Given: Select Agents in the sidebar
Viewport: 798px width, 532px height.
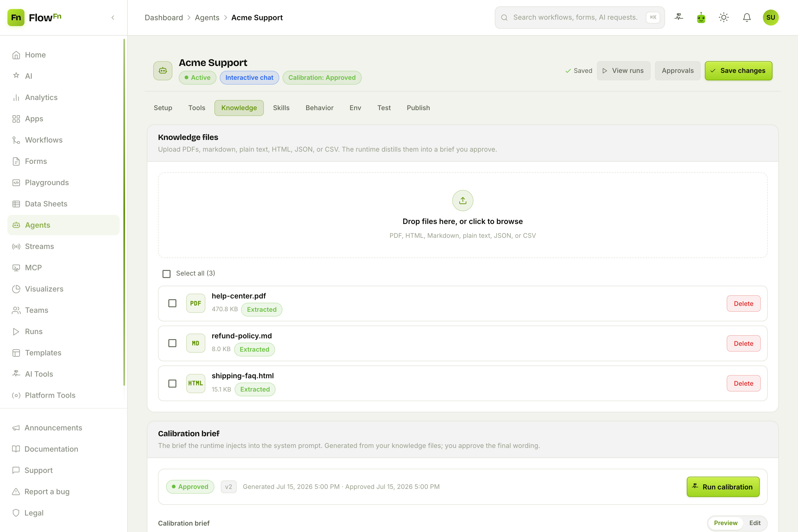Looking at the screenshot, I should click(x=64, y=225).
